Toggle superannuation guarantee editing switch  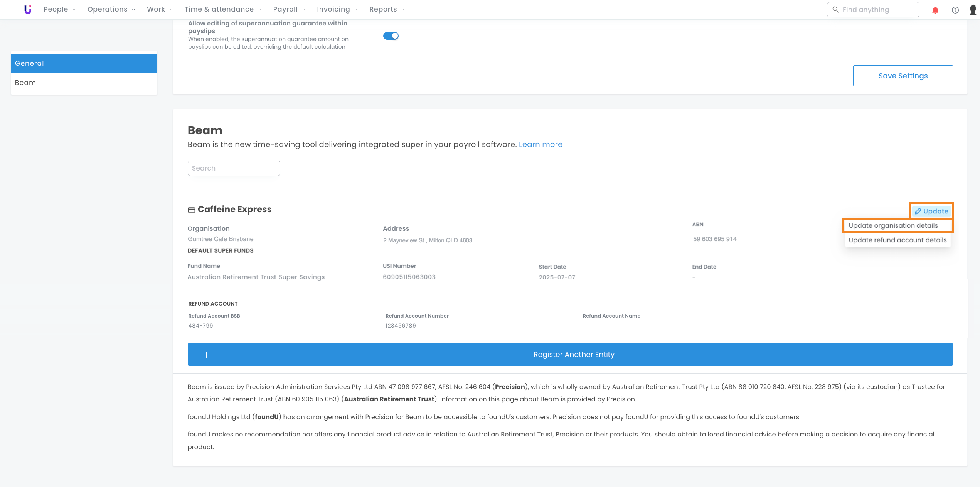click(x=391, y=36)
